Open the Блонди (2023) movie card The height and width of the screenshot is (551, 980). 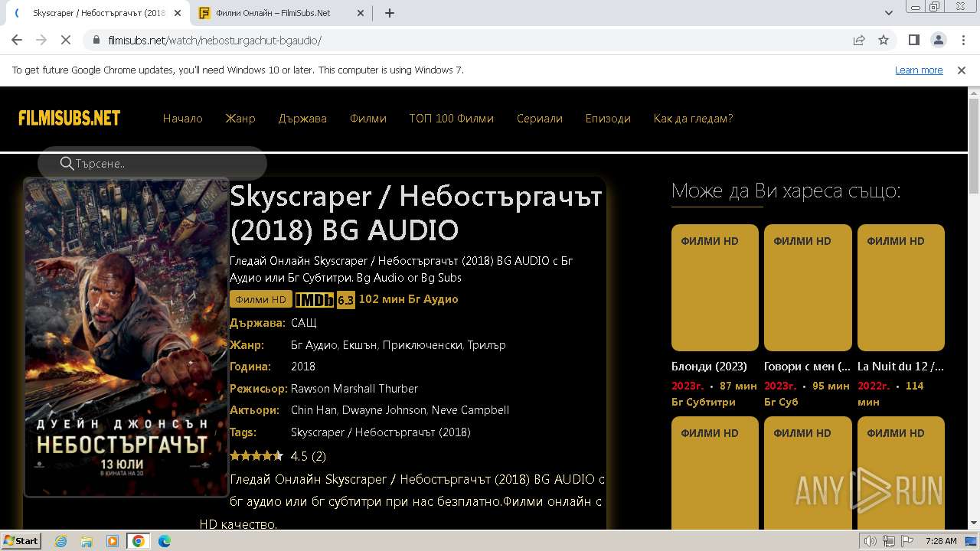click(x=715, y=288)
